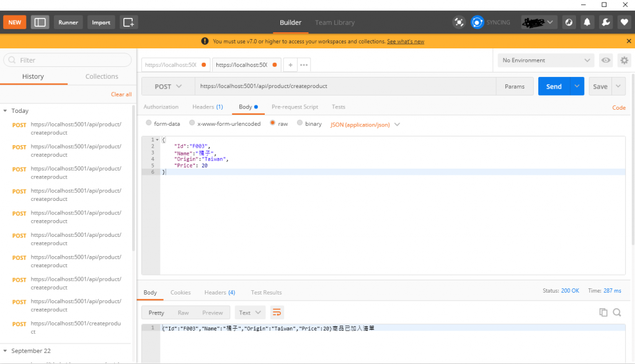Click the sync status circle icon
635x364 pixels.
[x=477, y=22]
